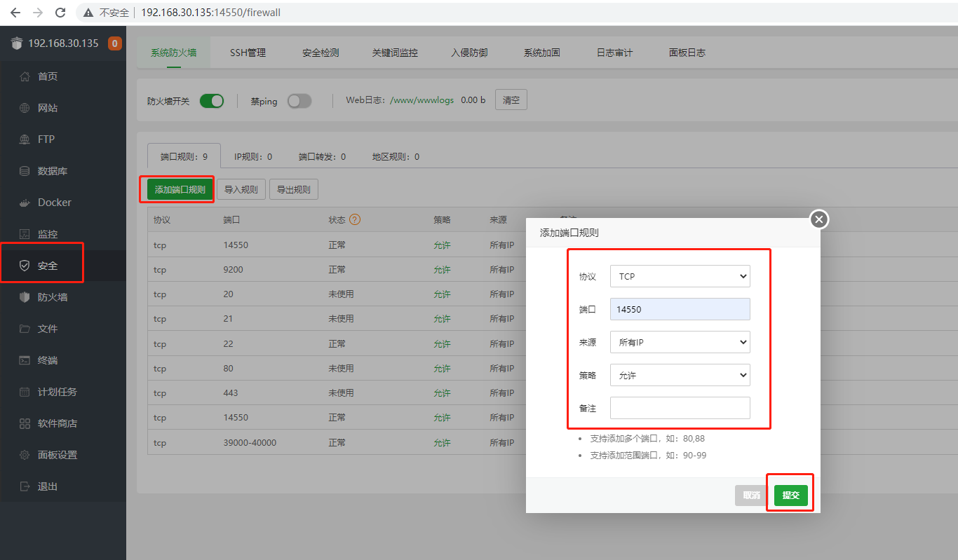Click the 网站 globe icon
Image resolution: width=958 pixels, height=560 pixels.
click(x=25, y=108)
